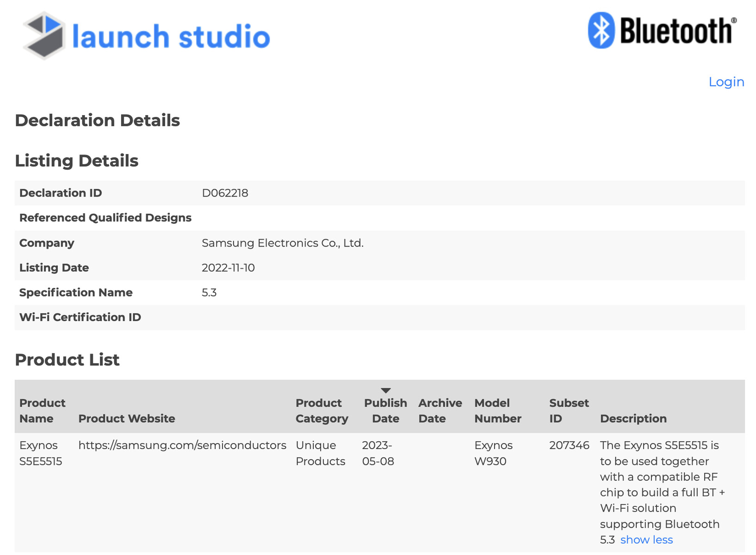Viewport: 756px width, 555px height.
Task: Click the Specification Name row label
Action: (76, 293)
